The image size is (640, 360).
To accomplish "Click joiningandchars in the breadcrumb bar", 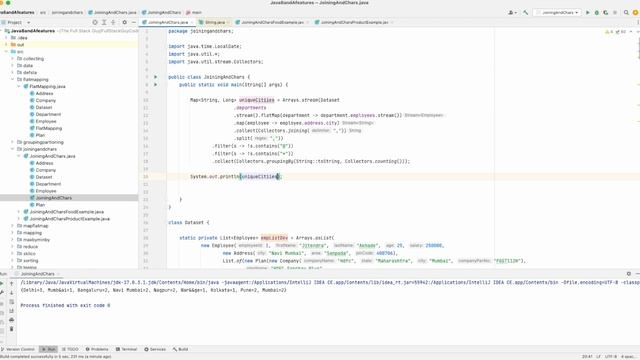I will 67,13.
